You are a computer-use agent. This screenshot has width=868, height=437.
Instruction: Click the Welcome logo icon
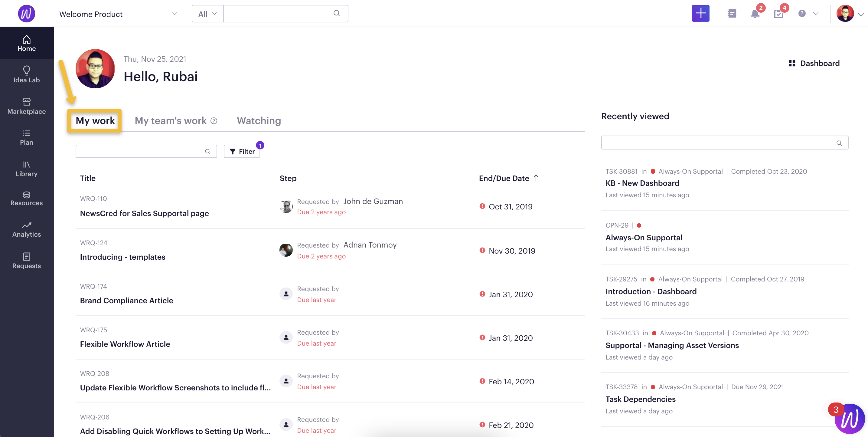click(x=26, y=14)
